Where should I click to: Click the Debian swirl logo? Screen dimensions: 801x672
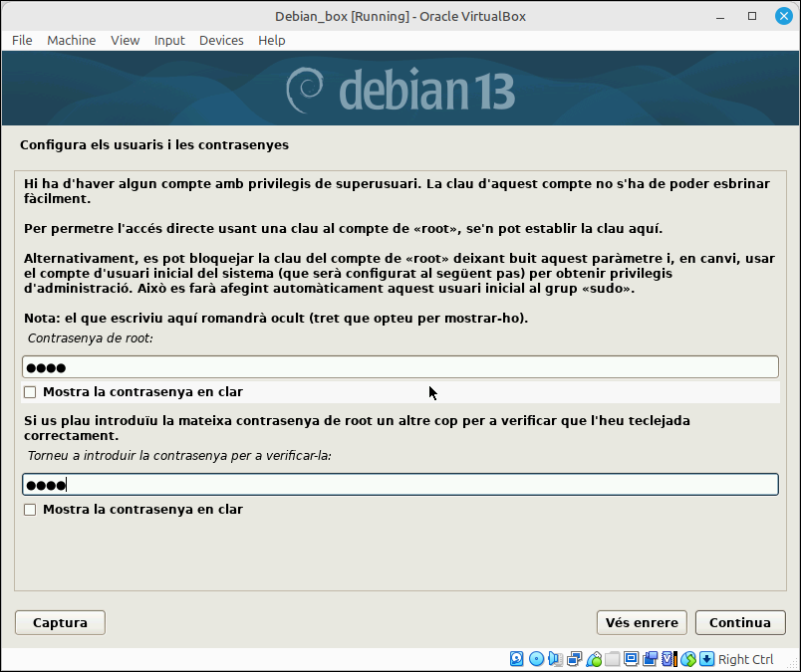coord(305,90)
